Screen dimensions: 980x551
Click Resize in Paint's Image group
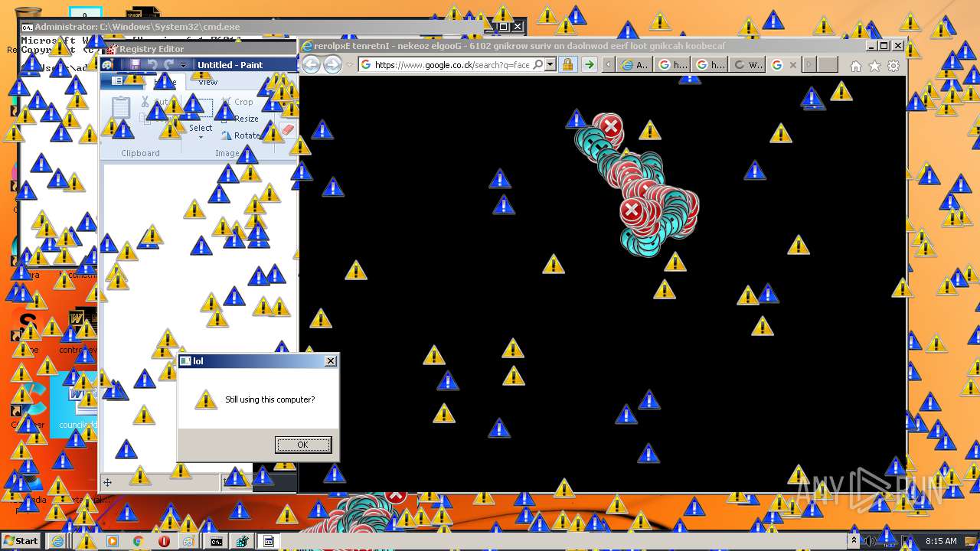tap(240, 119)
